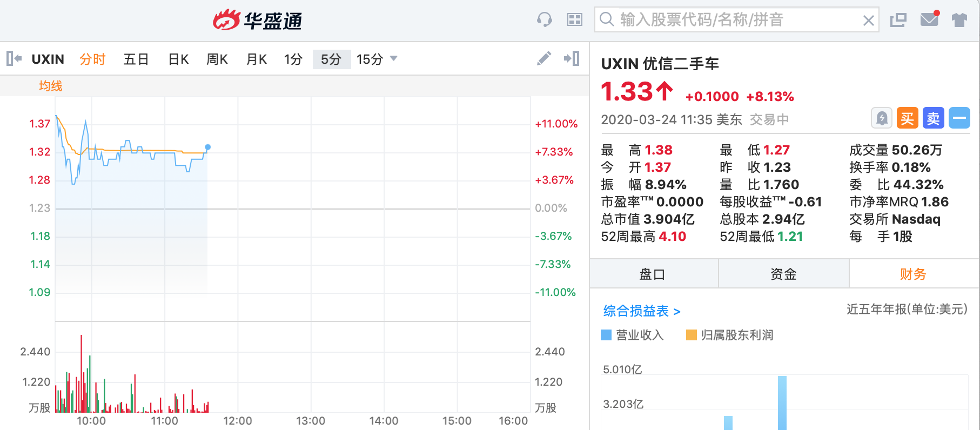The image size is (980, 430).
Task: Open the grid layout icon
Action: coord(574,20)
